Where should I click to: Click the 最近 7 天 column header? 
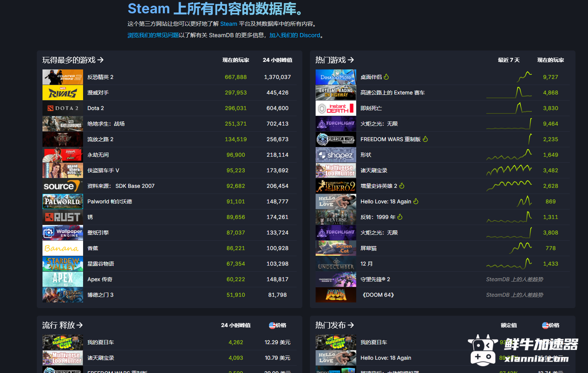point(509,60)
